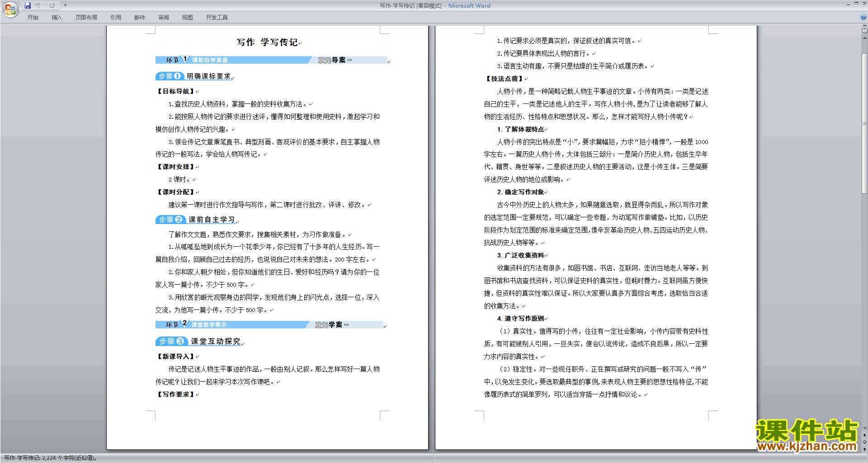Click the document title 写作 学写传记
The image size is (868, 463).
coord(267,42)
